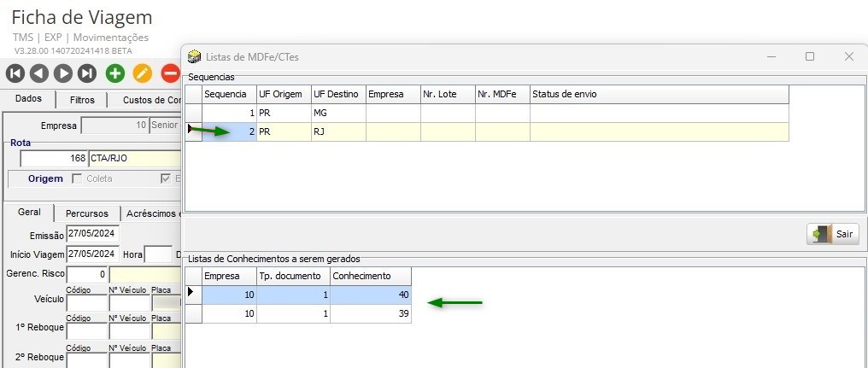Open the Percursos sub-tab
868x368 pixels.
click(x=87, y=213)
